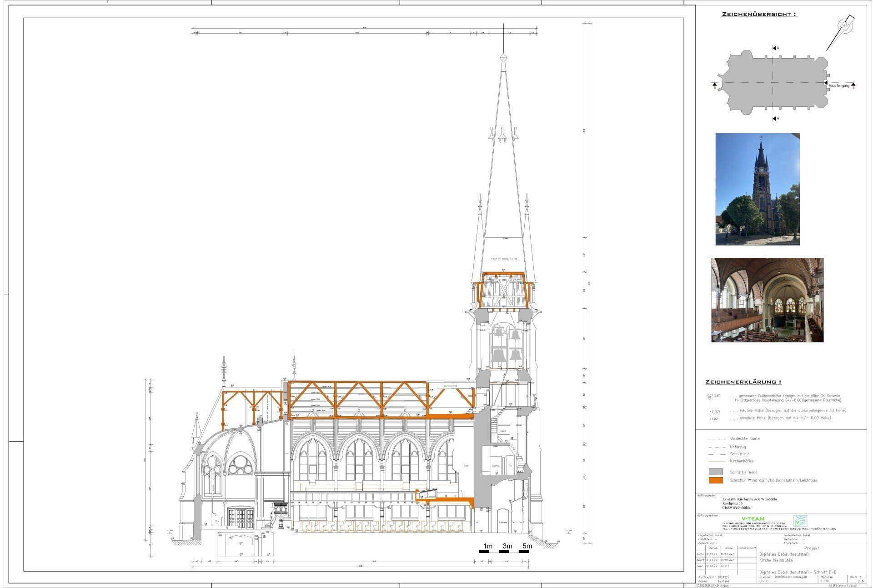
Task: Click the Kirchenbänke line sample in legend
Action: pyautogui.click(x=716, y=461)
